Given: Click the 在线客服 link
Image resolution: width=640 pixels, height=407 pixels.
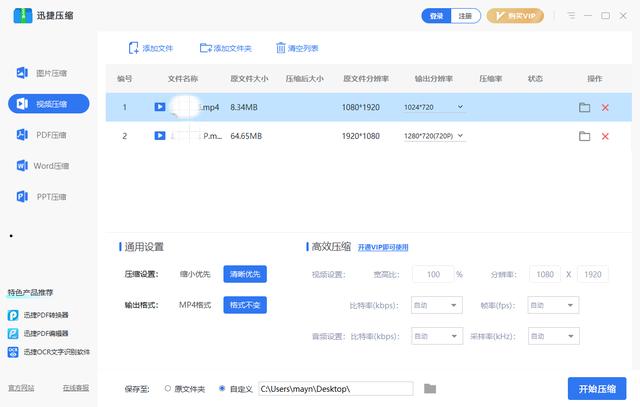Looking at the screenshot, I should 76,388.
